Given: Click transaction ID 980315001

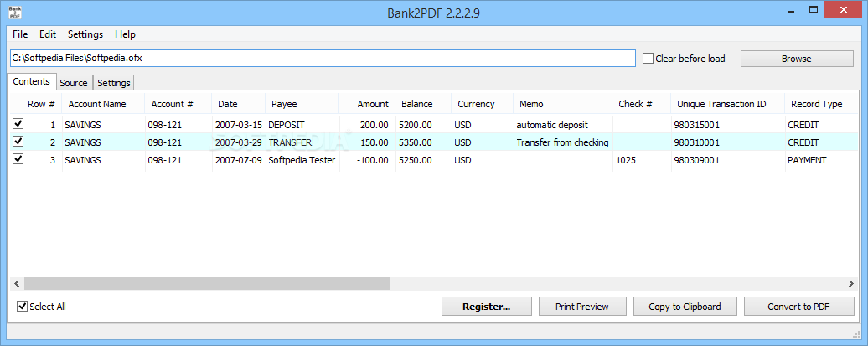Looking at the screenshot, I should (x=727, y=125).
